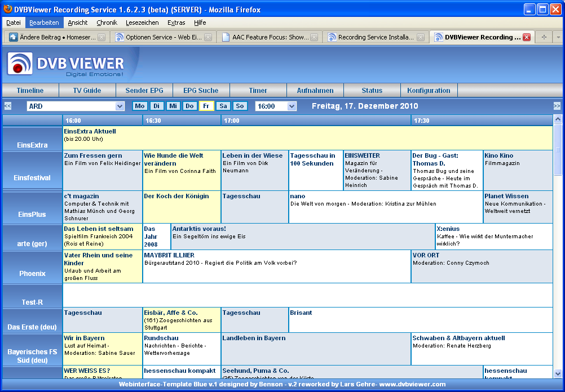Click the Das Erste (deu) channel label
Image resolution: width=565 pixels, height=392 pixels.
32,327
